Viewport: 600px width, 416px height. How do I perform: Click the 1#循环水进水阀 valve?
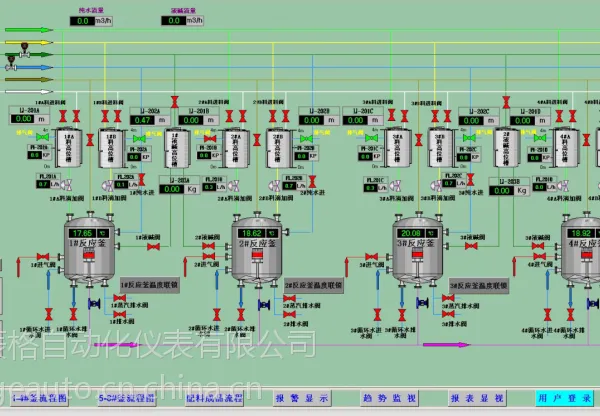point(49,314)
